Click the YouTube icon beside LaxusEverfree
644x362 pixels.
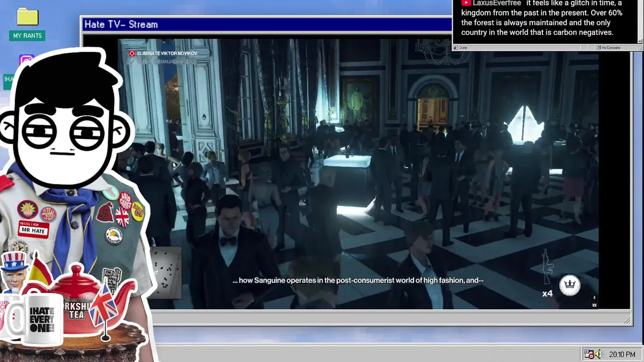pos(465,4)
